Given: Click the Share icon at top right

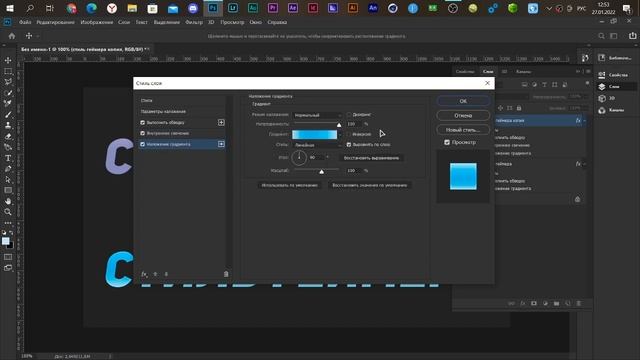Looking at the screenshot, I should coord(632,36).
